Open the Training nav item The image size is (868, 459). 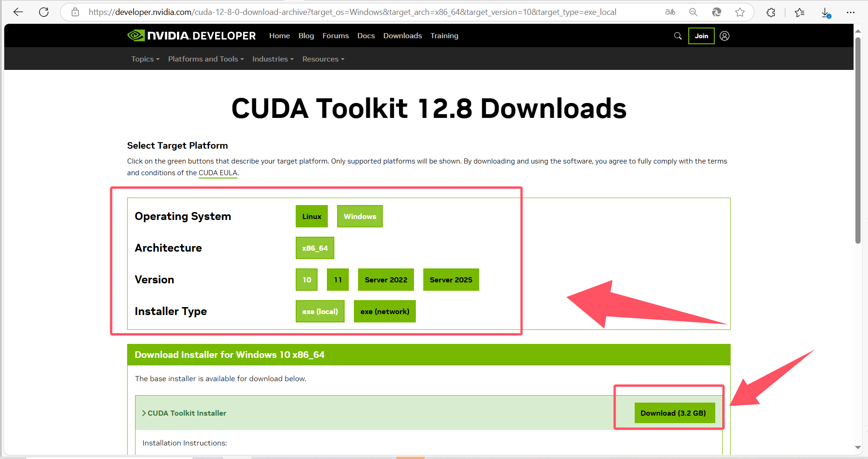[x=444, y=36]
